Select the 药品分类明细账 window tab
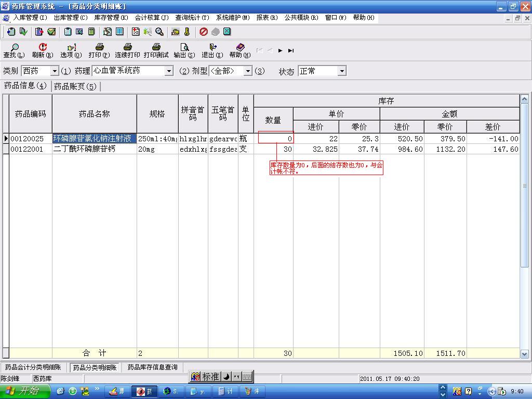This screenshot has width=532, height=399. (x=95, y=367)
